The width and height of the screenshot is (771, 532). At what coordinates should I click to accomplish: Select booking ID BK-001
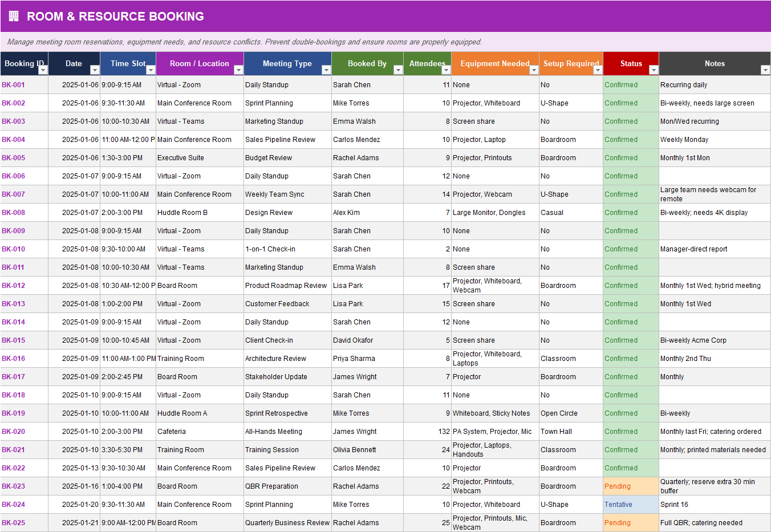[14, 84]
